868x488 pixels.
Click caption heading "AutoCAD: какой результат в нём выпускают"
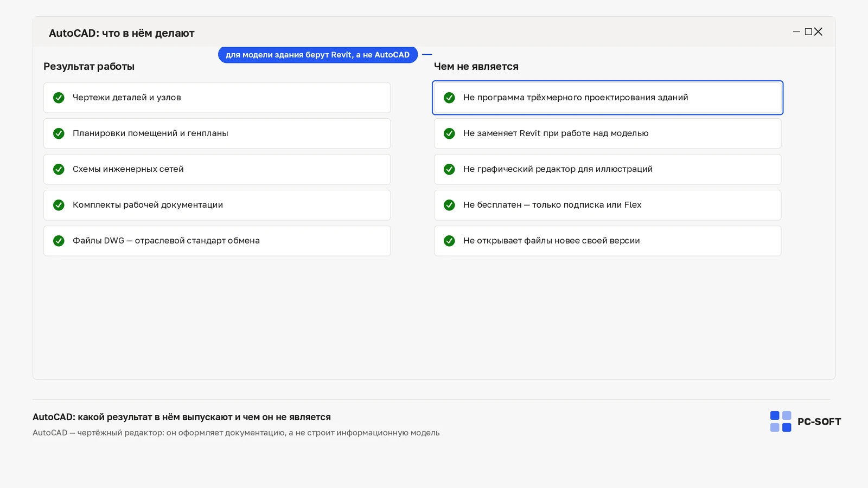(182, 417)
